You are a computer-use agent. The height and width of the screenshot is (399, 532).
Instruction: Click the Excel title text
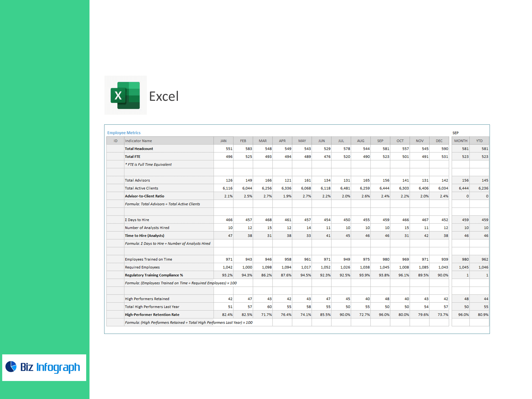tap(164, 96)
